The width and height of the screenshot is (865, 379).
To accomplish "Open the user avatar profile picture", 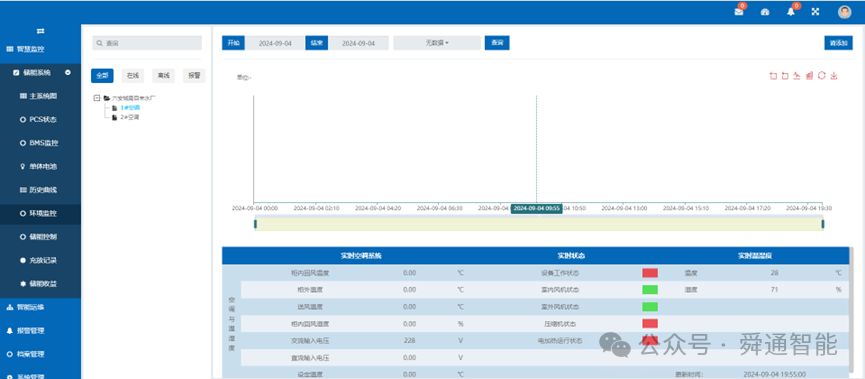I will [845, 12].
